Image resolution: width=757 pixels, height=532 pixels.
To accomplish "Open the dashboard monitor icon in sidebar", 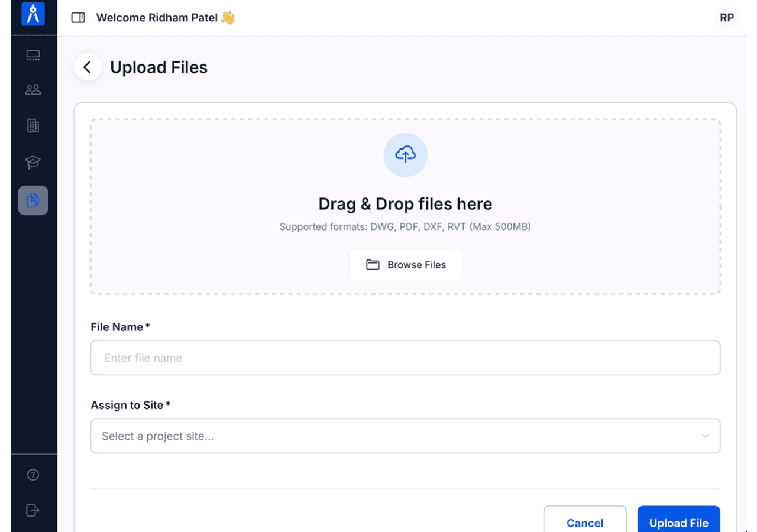I will pyautogui.click(x=33, y=56).
